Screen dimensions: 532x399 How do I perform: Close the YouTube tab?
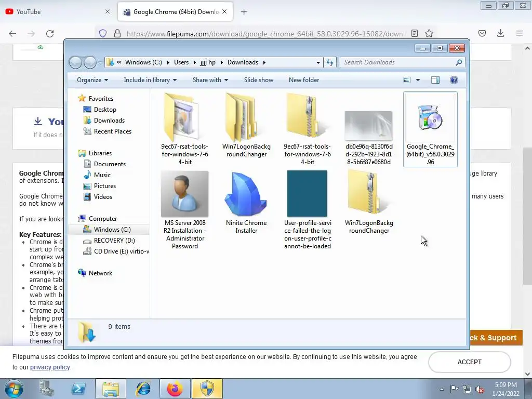pos(108,12)
